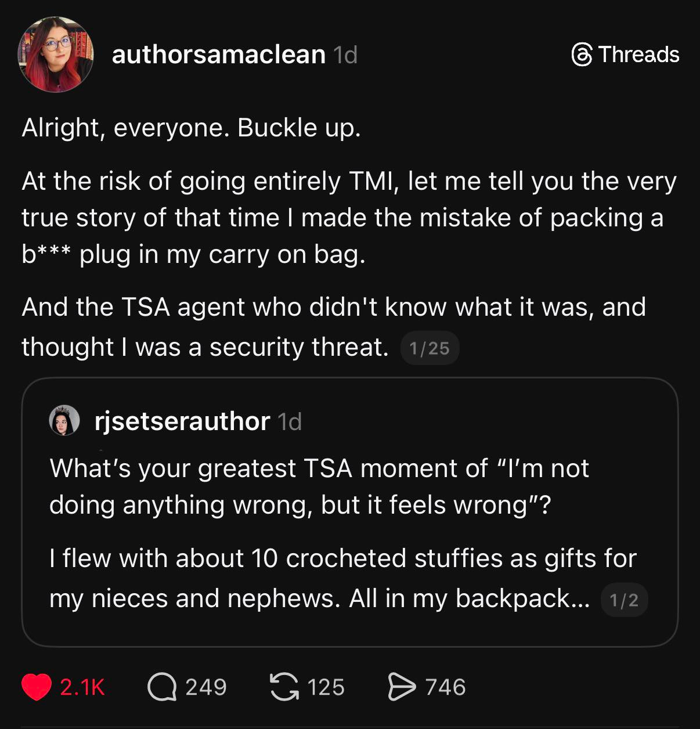Click the 746 shares count

(x=445, y=687)
